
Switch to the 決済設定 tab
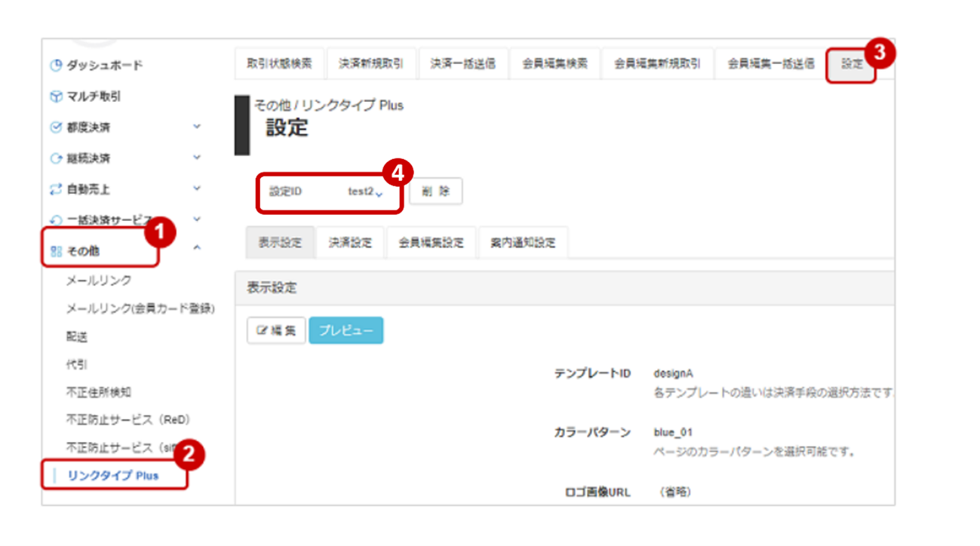[x=350, y=242]
